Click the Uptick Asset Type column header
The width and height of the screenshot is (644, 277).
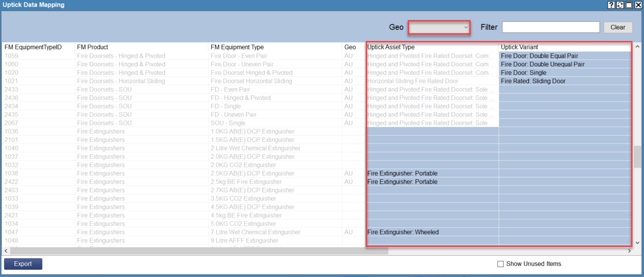(430, 47)
